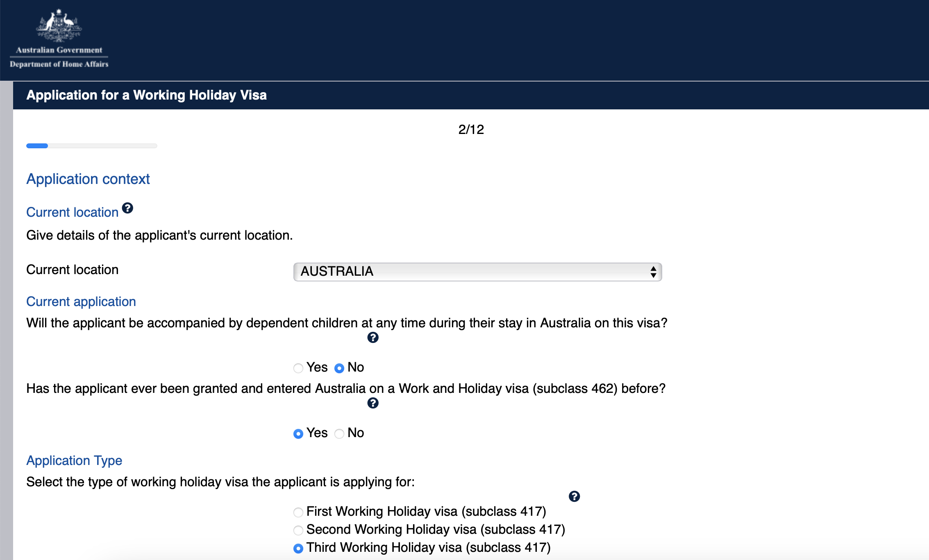Select No for accompanied by dependent children
This screenshot has width=929, height=560.
pyautogui.click(x=339, y=368)
